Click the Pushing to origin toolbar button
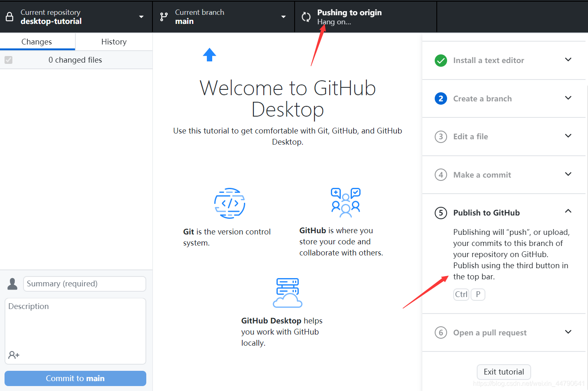This screenshot has height=391, width=588. 366,17
